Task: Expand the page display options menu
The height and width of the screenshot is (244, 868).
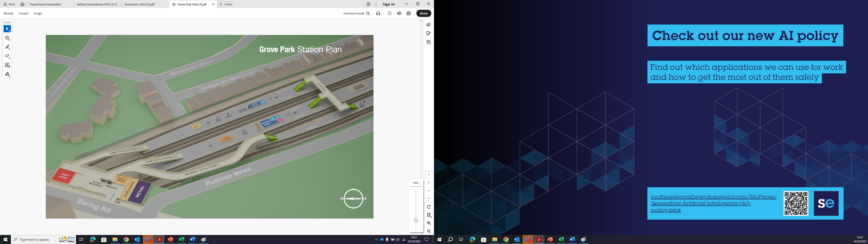Action: pyautogui.click(x=429, y=215)
